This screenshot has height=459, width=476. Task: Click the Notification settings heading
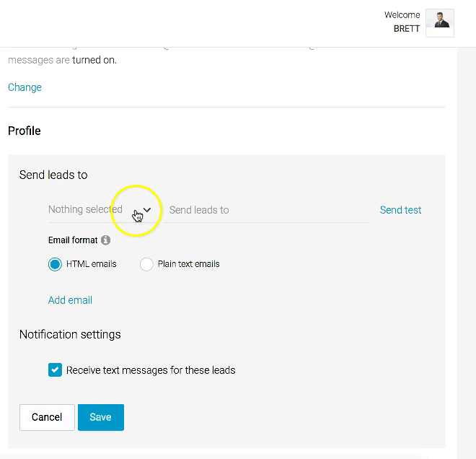(x=70, y=334)
